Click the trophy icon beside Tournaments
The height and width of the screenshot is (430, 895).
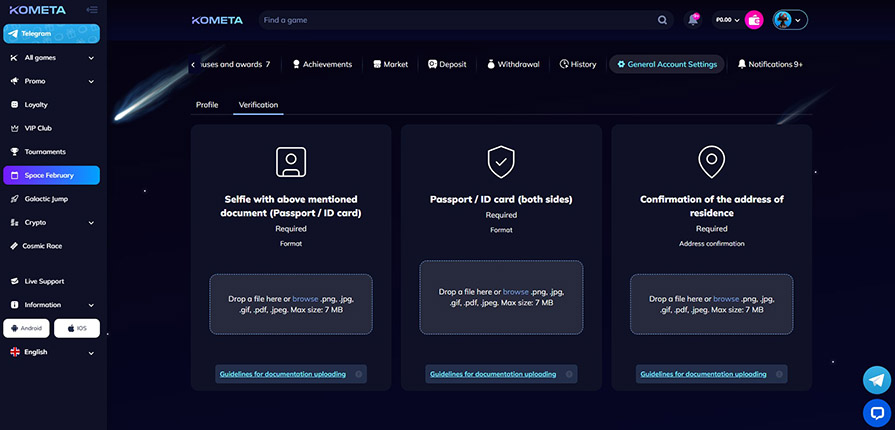click(14, 152)
